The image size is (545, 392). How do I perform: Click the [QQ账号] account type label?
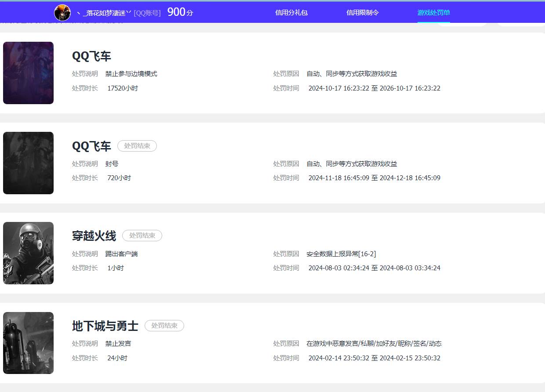pos(147,13)
